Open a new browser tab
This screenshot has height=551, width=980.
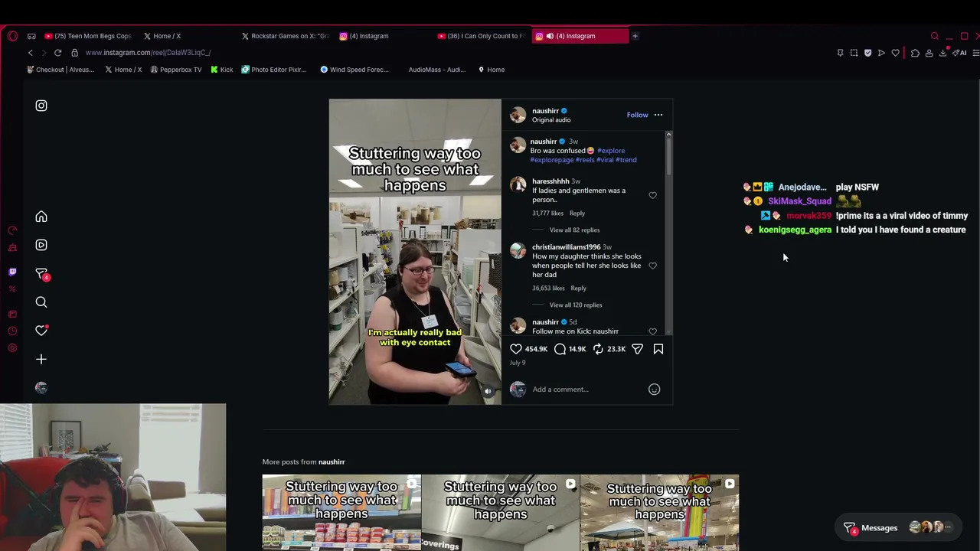pos(635,36)
